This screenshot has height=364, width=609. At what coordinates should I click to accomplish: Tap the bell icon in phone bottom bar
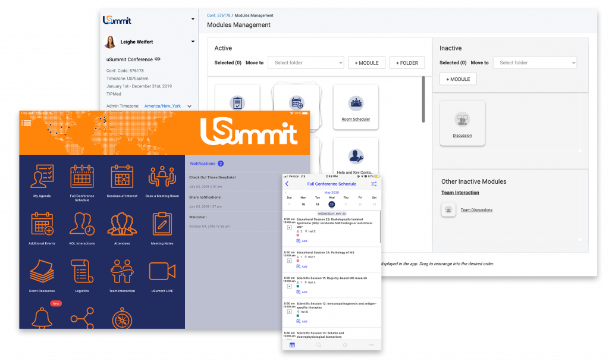(x=345, y=345)
